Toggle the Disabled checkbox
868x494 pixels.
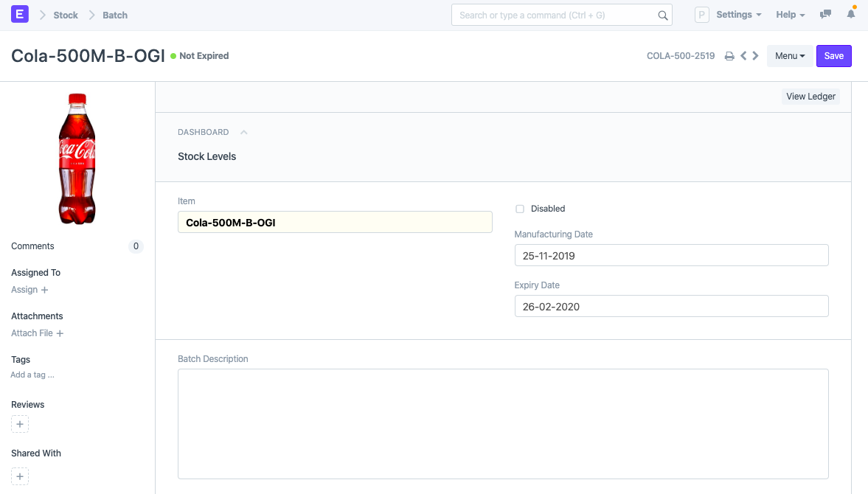pos(520,209)
